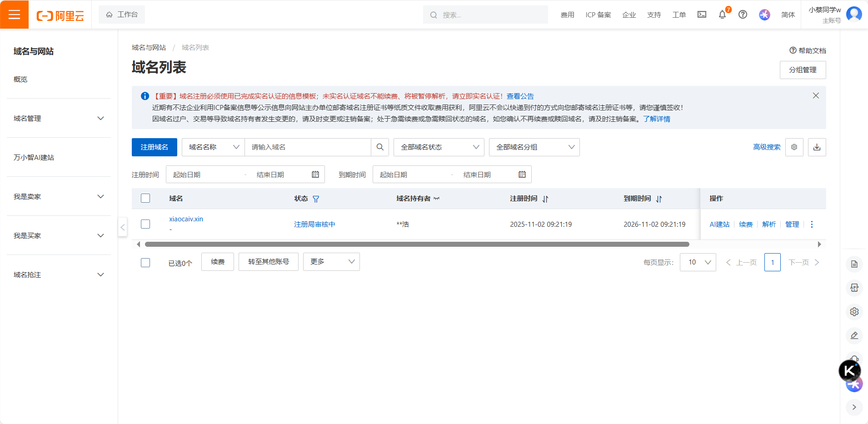Click the 注册域名 button

(154, 147)
